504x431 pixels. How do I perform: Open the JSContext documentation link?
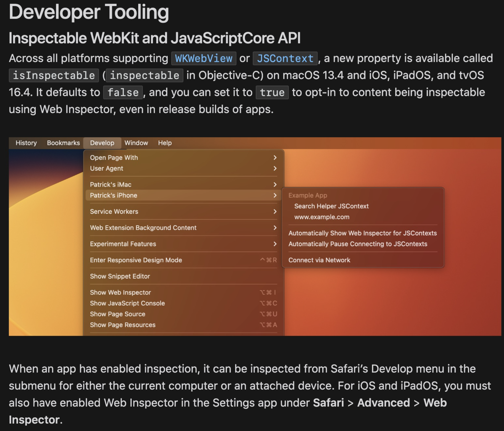[x=285, y=58]
